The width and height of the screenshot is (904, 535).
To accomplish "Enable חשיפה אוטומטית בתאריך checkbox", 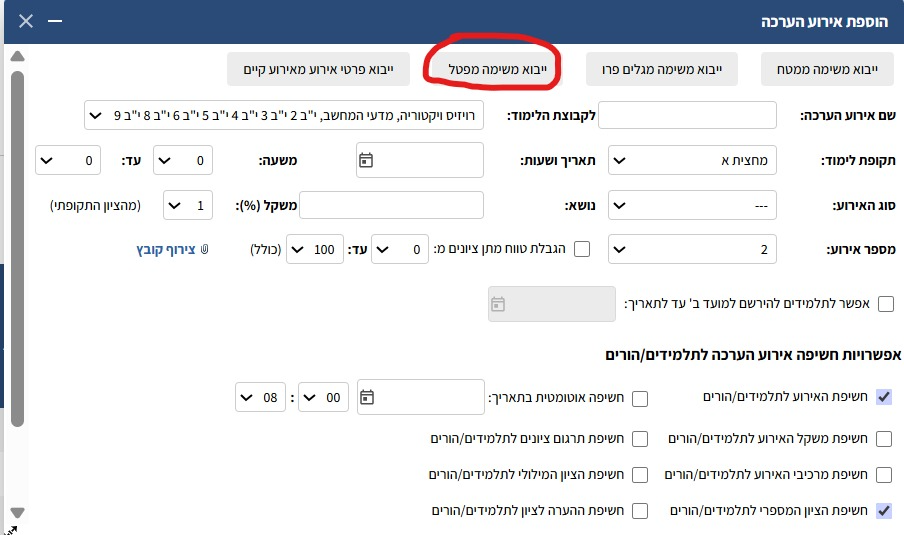I will (x=640, y=398).
